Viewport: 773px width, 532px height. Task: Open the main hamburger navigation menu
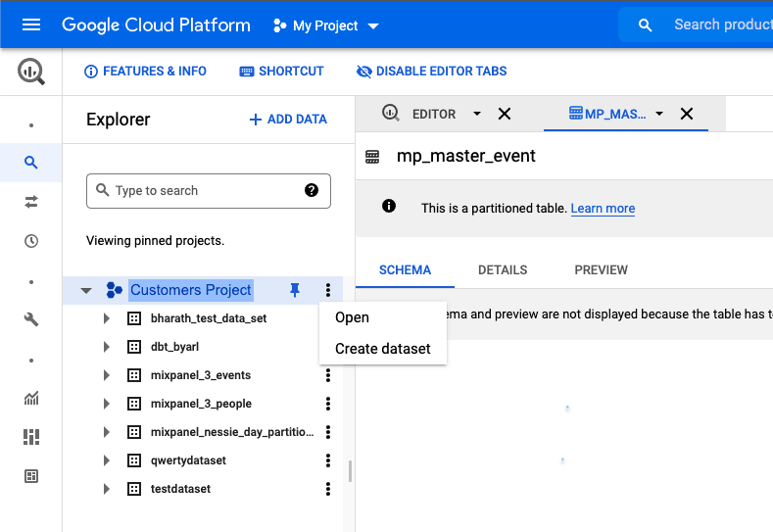[x=31, y=24]
